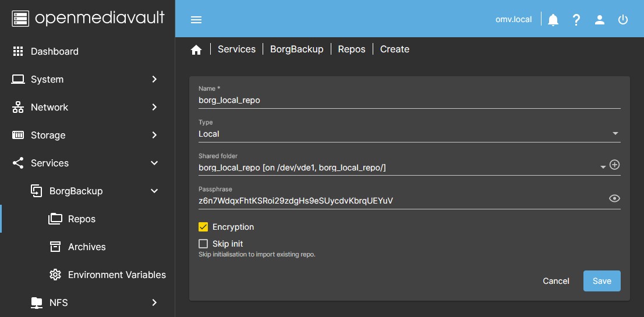This screenshot has height=317, width=644.
Task: Click the Save button
Action: coord(601,281)
